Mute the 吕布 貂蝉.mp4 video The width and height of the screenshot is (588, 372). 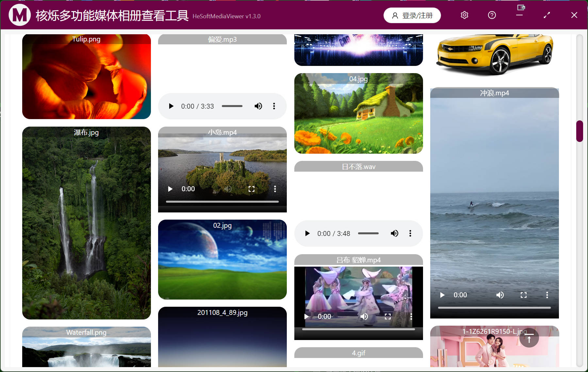pos(364,317)
